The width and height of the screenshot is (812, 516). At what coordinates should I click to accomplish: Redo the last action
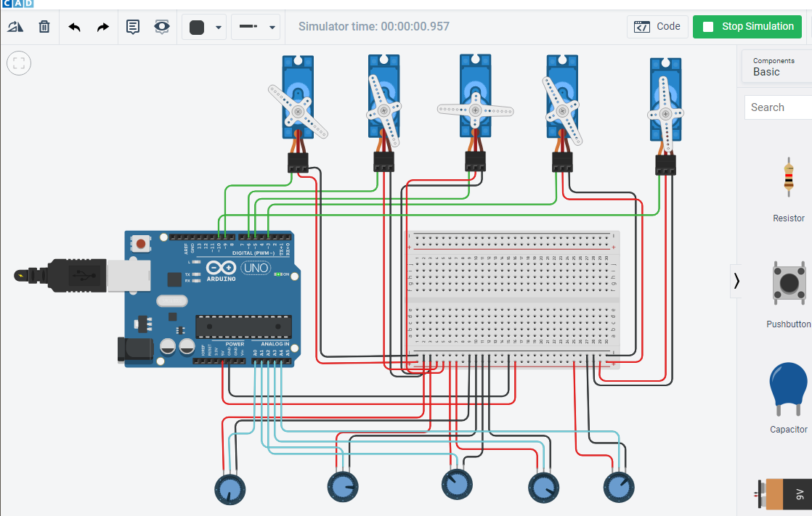[102, 26]
